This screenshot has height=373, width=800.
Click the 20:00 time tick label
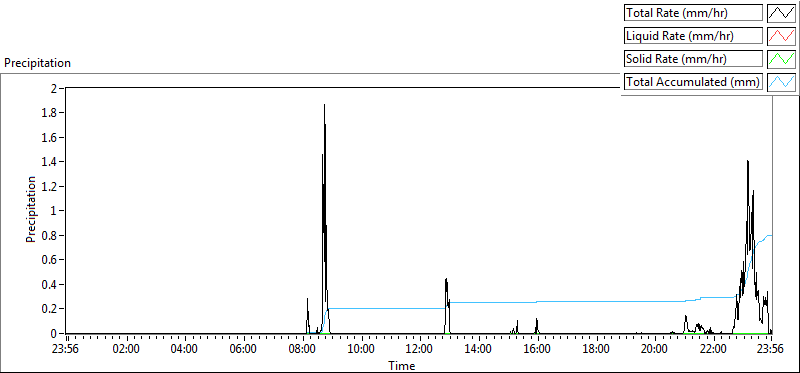pos(655,350)
